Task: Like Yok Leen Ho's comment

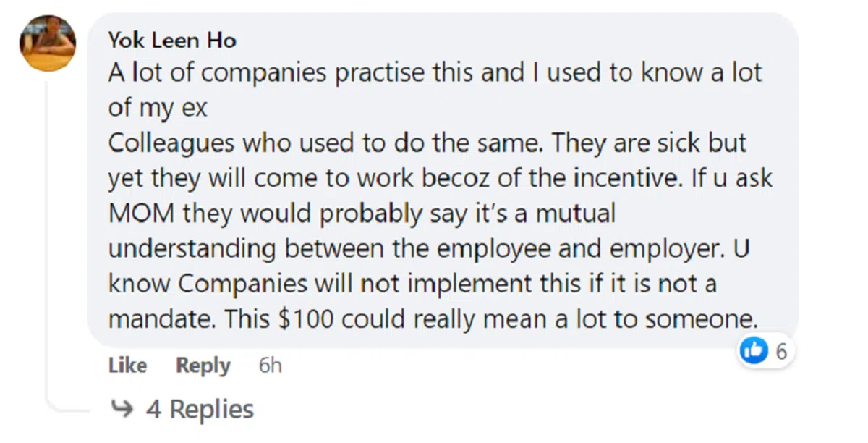Action: (x=127, y=366)
